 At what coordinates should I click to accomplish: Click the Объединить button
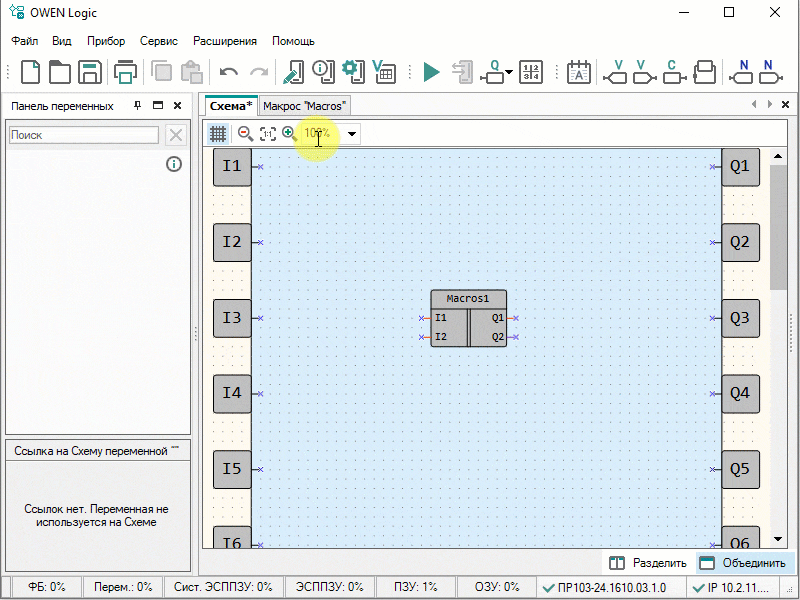click(x=745, y=563)
